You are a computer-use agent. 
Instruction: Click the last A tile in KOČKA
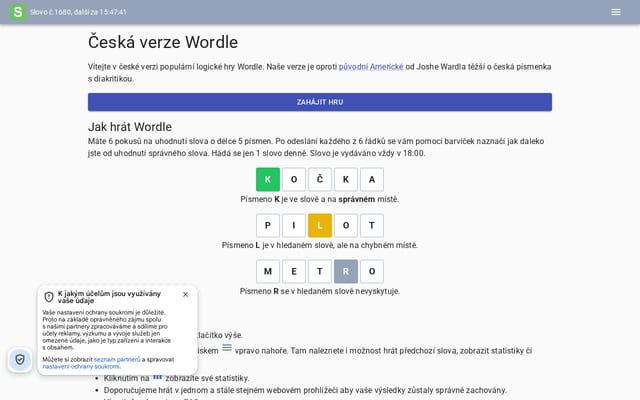pyautogui.click(x=372, y=179)
